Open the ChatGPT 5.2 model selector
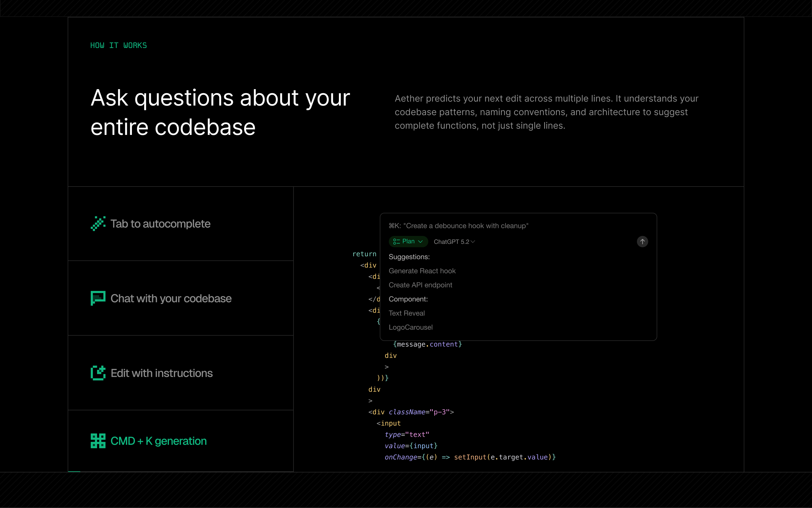This screenshot has width=812, height=508. pos(454,242)
